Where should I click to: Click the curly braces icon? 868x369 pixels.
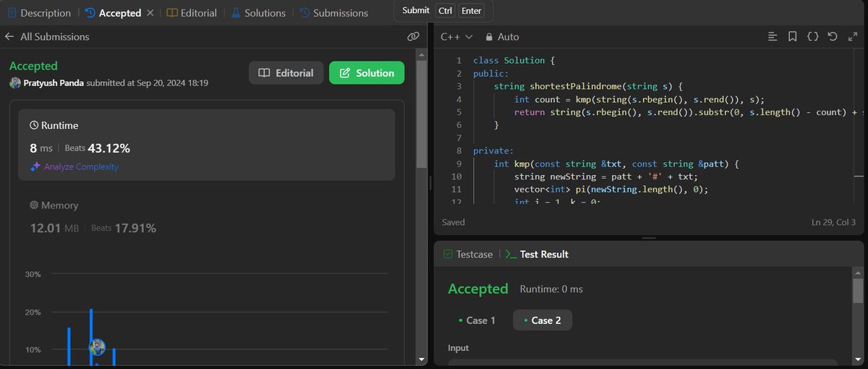pos(812,36)
